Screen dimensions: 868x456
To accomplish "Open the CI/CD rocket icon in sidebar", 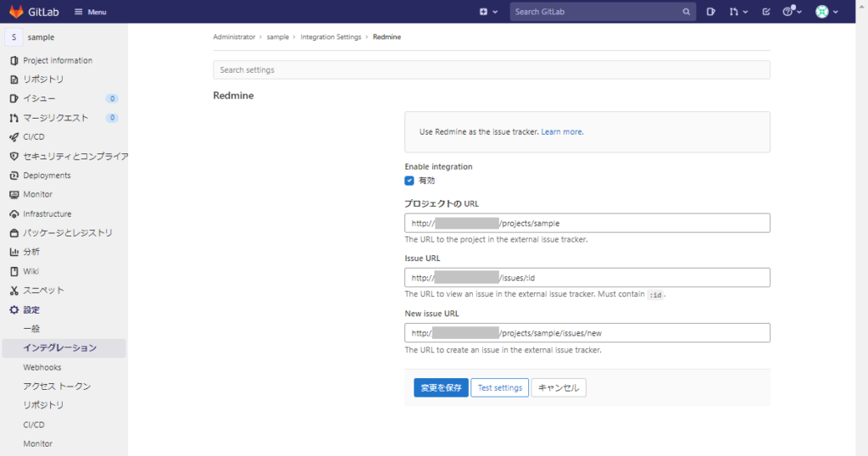I will point(14,136).
